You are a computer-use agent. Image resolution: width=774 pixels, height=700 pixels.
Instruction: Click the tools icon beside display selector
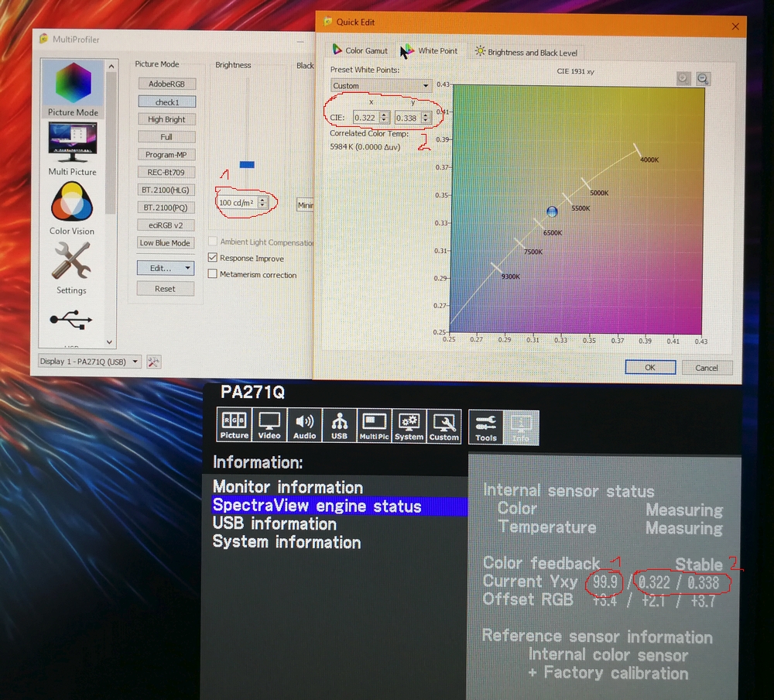(x=153, y=362)
